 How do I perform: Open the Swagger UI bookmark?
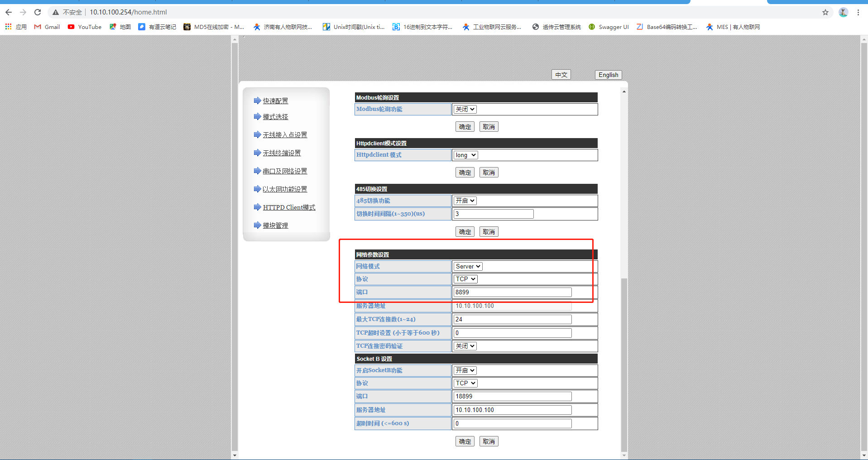point(609,27)
